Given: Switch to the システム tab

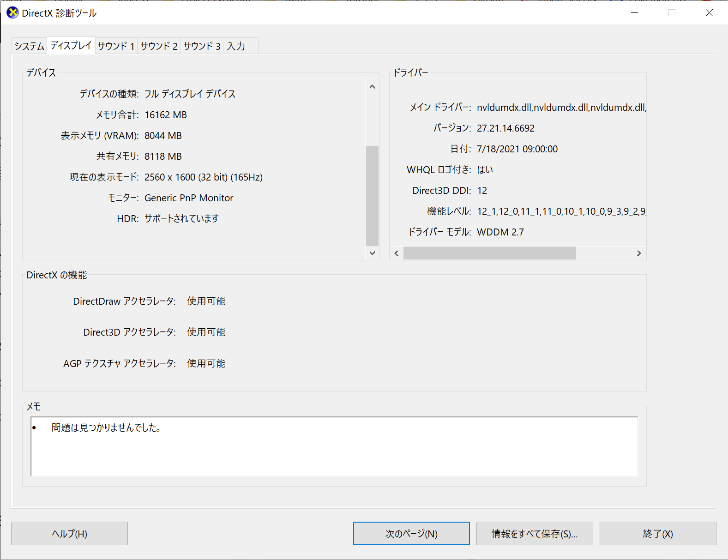Looking at the screenshot, I should pos(29,46).
